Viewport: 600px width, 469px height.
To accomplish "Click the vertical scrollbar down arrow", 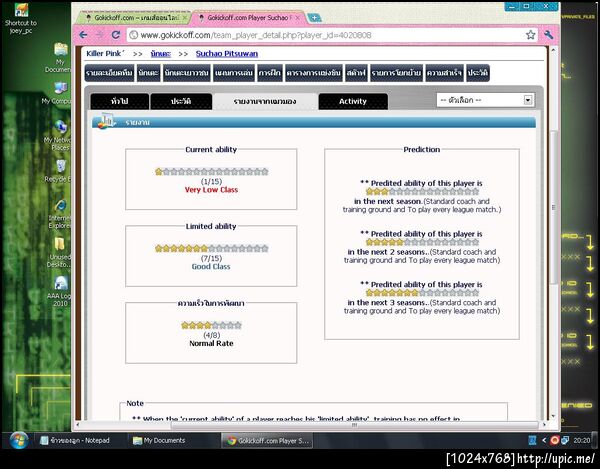I will click(x=553, y=416).
